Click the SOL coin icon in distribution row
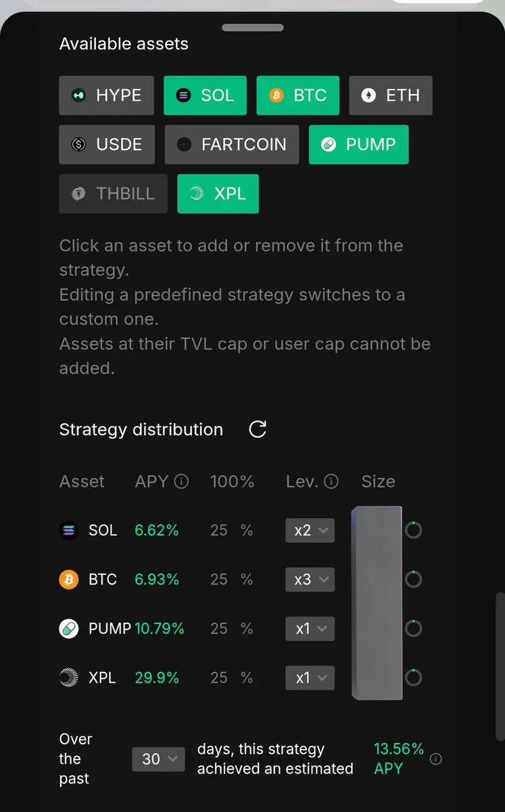Screen dimensions: 505x812 69,530
